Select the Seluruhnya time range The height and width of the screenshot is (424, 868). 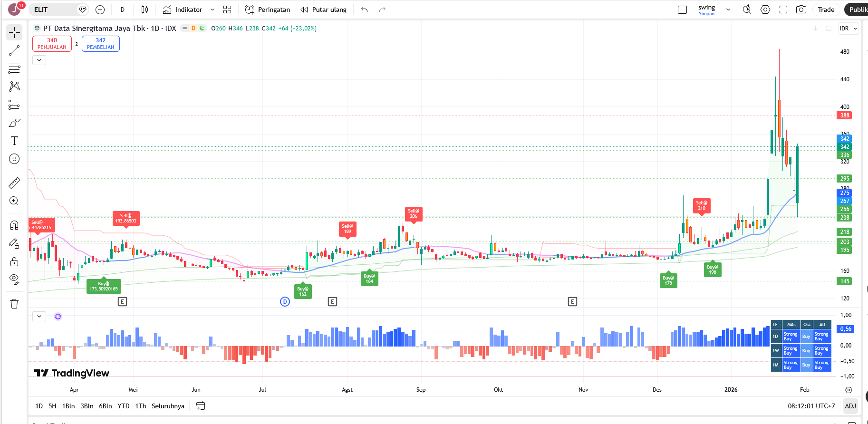coord(168,406)
